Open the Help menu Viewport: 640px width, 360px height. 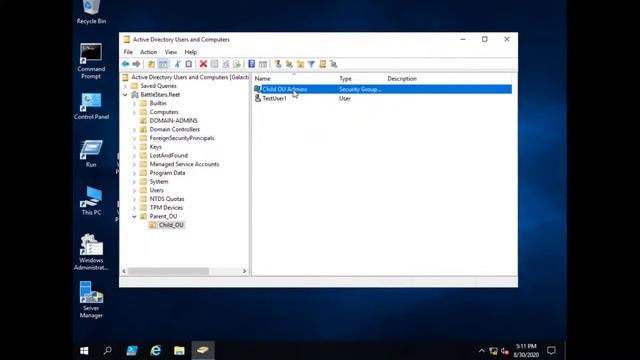pos(191,52)
